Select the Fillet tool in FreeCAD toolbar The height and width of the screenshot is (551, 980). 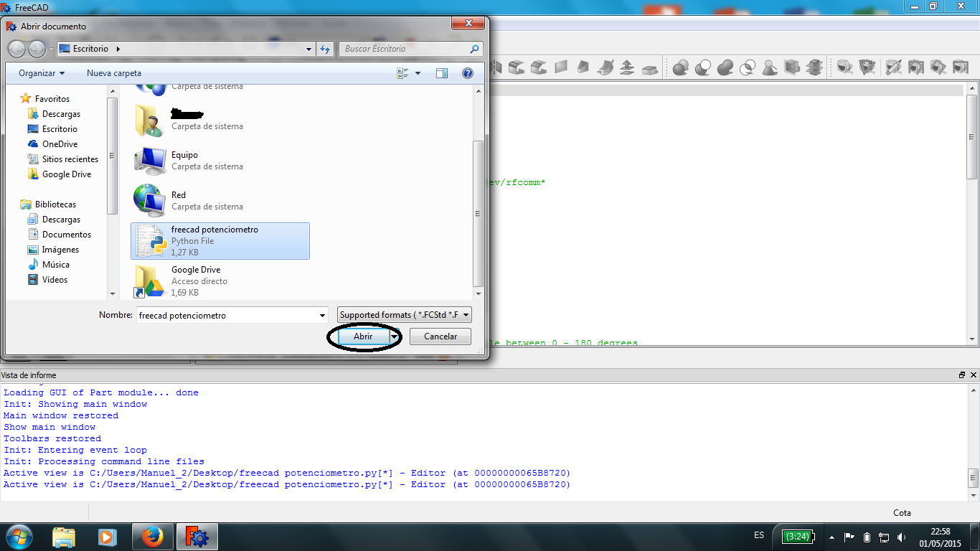tap(517, 67)
